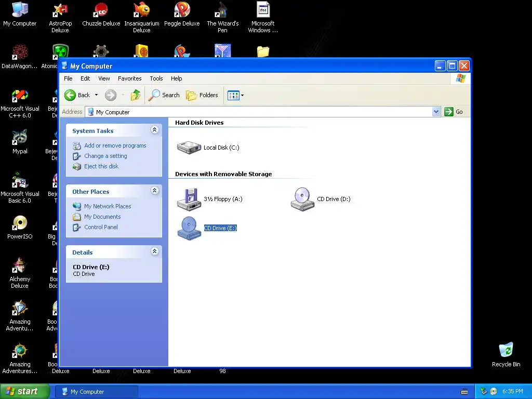Open the Start menu

pyautogui.click(x=24, y=391)
